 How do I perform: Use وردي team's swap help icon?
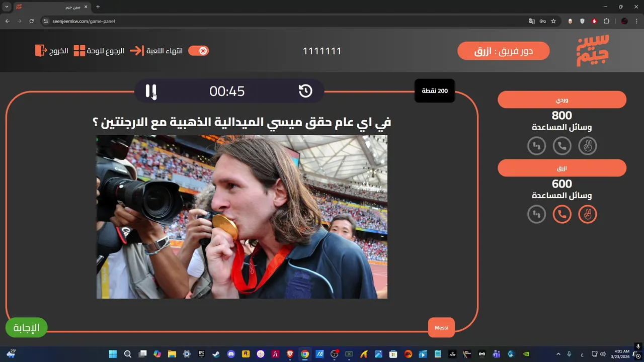(x=536, y=146)
